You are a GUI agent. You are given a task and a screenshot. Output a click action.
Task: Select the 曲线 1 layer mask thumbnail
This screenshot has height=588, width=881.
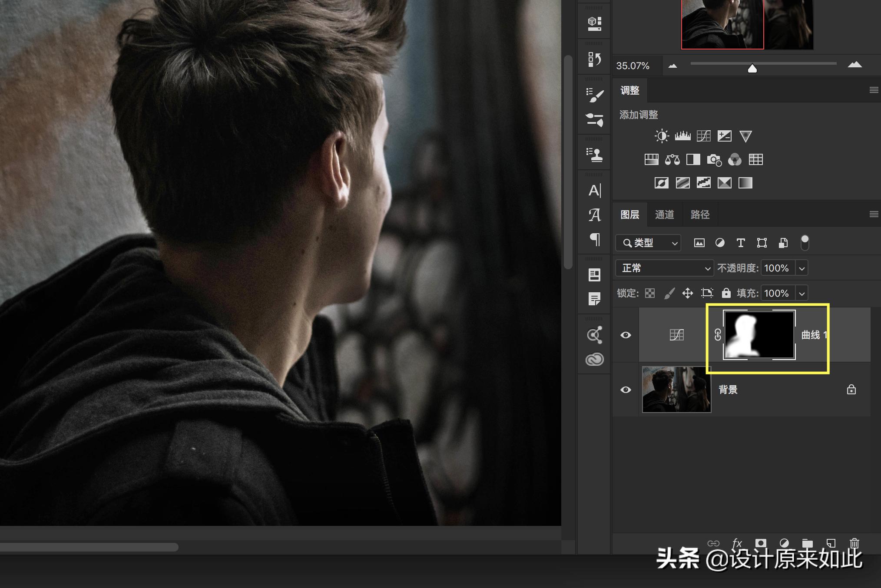click(x=759, y=335)
